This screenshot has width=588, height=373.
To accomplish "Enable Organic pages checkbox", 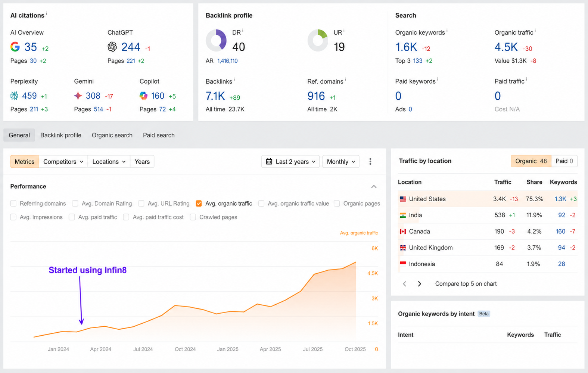I will 337,203.
